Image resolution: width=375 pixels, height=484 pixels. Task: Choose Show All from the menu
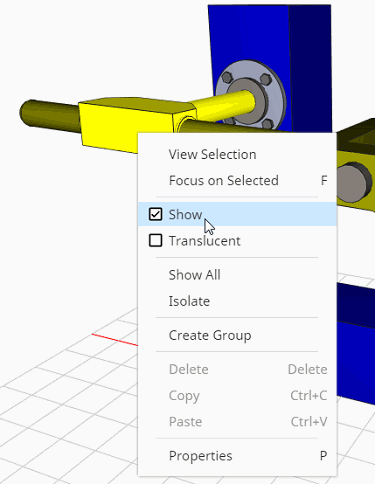[237, 275]
